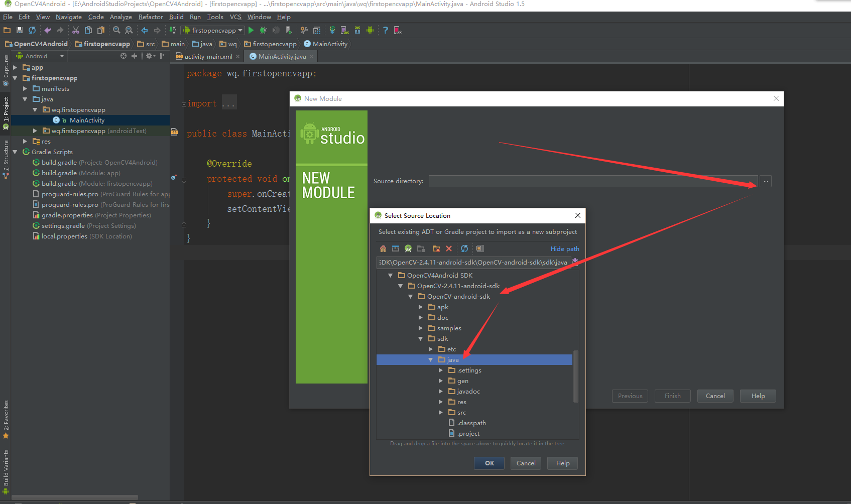Open the Android project view dropdown
The width and height of the screenshot is (851, 504).
40,56
